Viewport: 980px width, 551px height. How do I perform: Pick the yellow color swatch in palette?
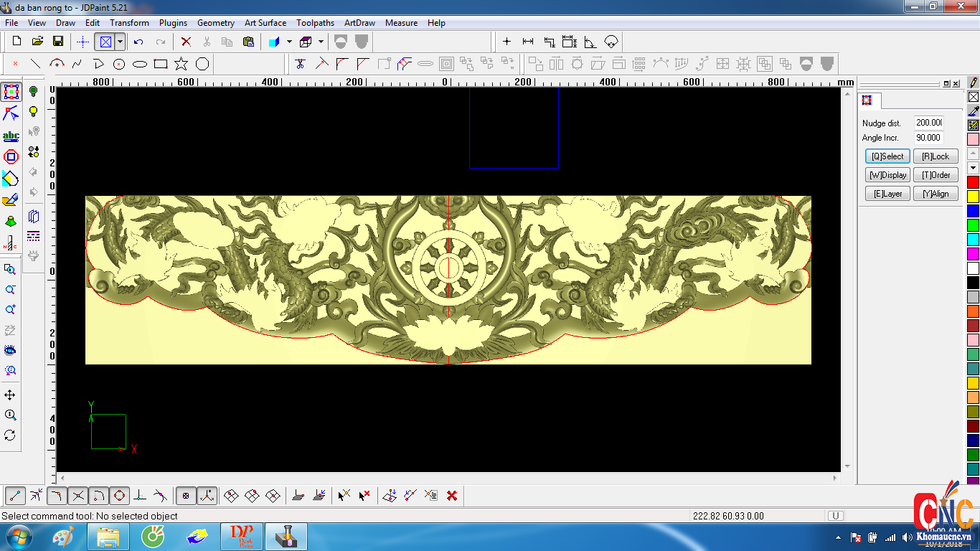pos(973,197)
